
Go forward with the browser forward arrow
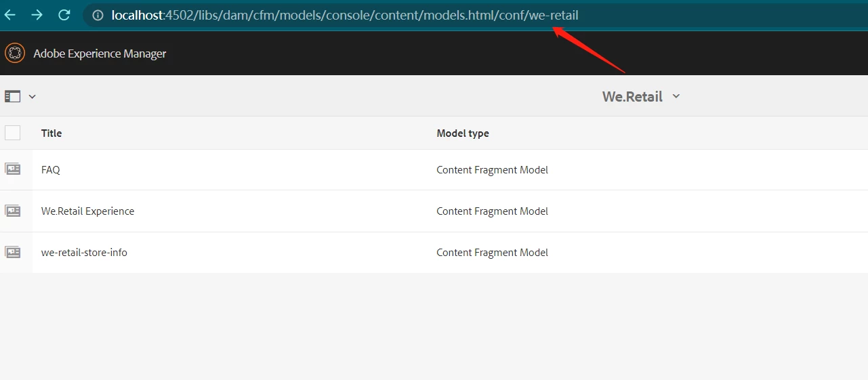[37, 15]
